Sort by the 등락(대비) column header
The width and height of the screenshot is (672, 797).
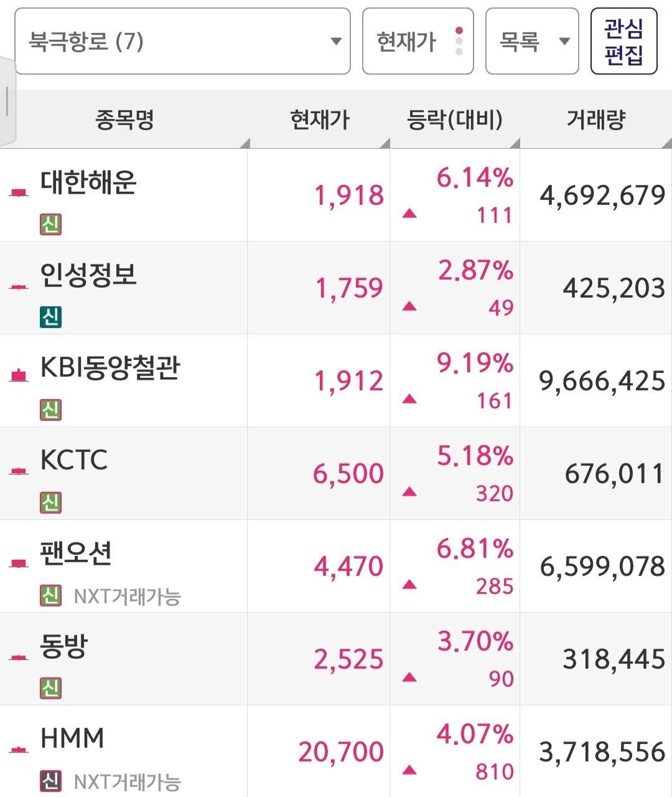454,120
